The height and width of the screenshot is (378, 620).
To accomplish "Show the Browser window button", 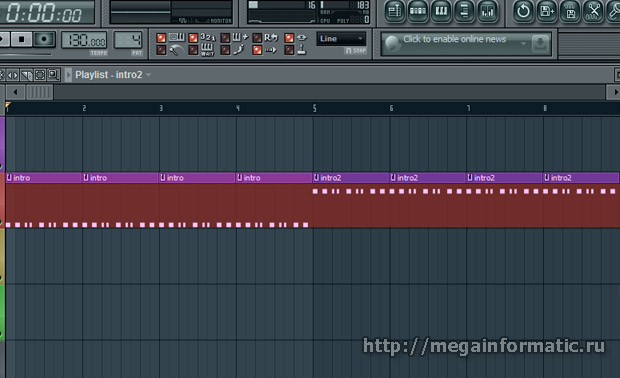I will click(464, 11).
